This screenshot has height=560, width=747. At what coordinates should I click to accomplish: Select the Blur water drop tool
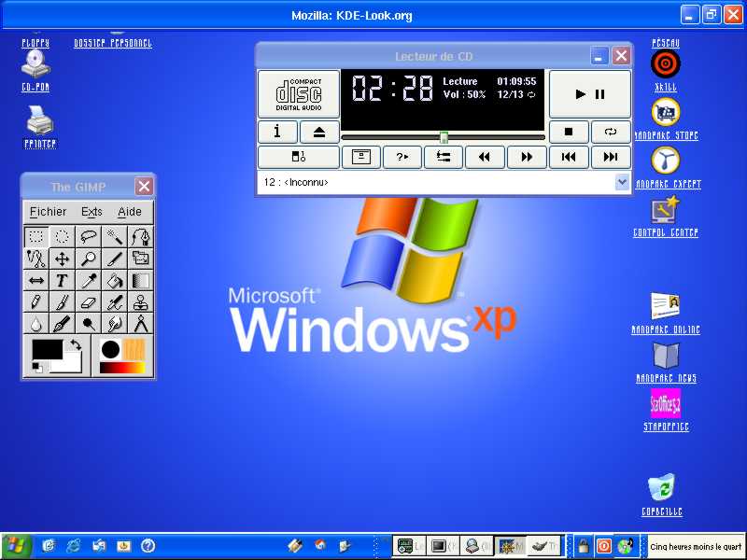click(36, 324)
